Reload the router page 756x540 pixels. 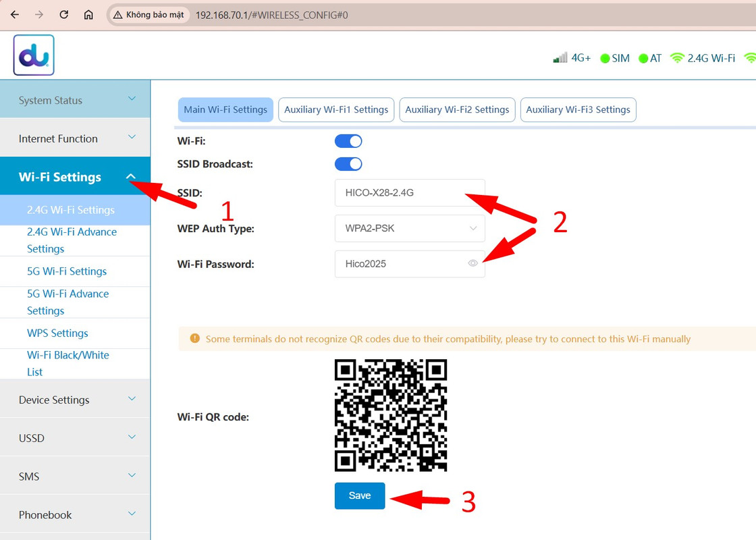(63, 15)
